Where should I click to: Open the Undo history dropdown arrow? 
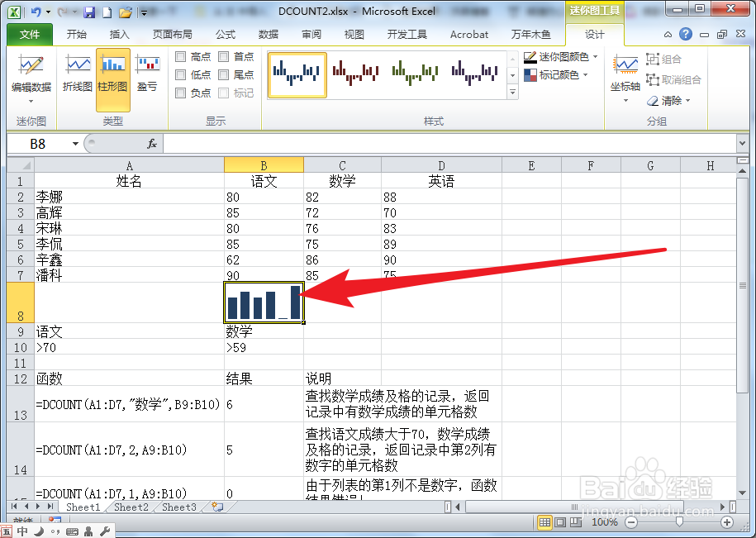(x=48, y=12)
